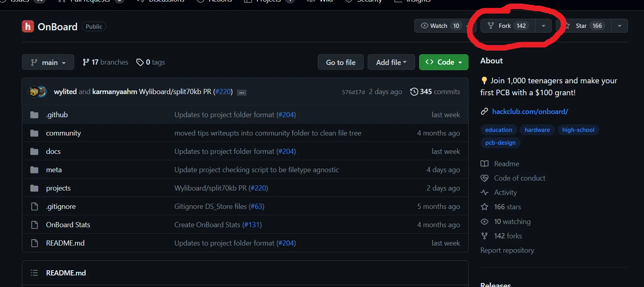Click the star icon next to 166 stars

(x=484, y=207)
